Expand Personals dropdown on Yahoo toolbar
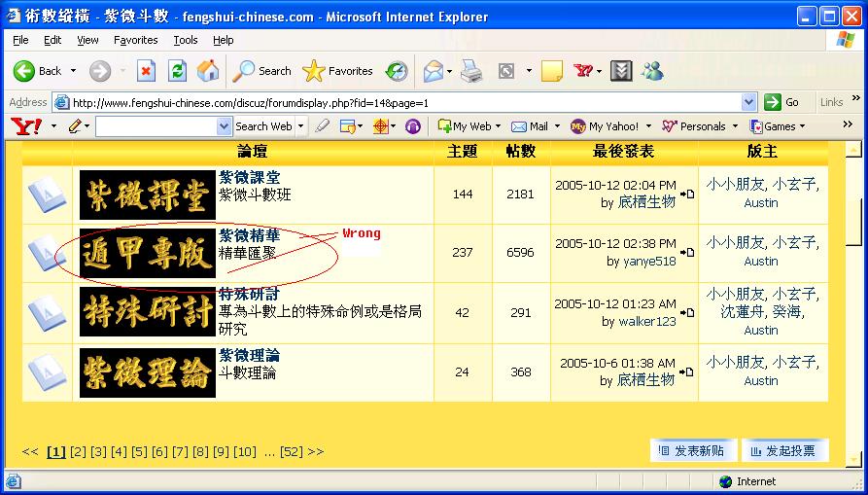Image resolution: width=868 pixels, height=495 pixels. pos(735,126)
